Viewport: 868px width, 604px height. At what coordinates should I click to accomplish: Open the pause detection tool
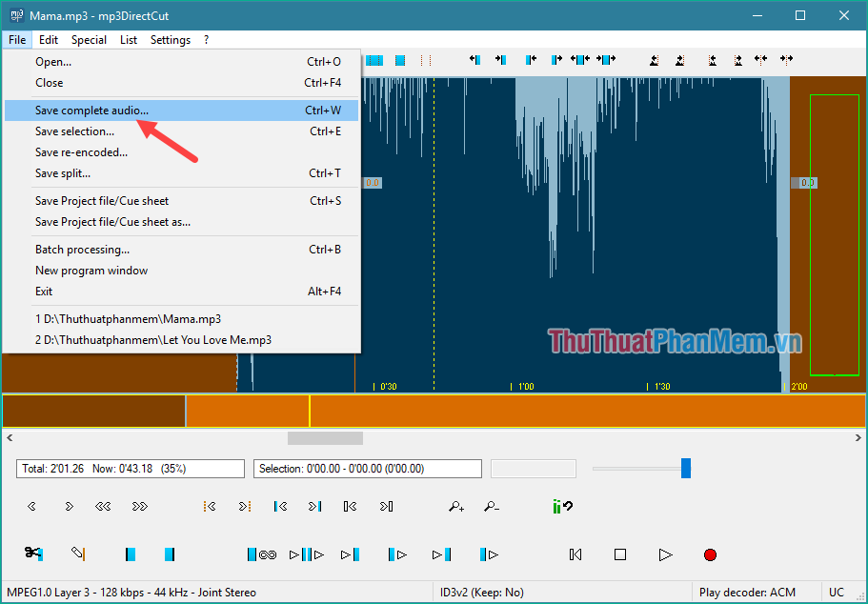point(562,506)
